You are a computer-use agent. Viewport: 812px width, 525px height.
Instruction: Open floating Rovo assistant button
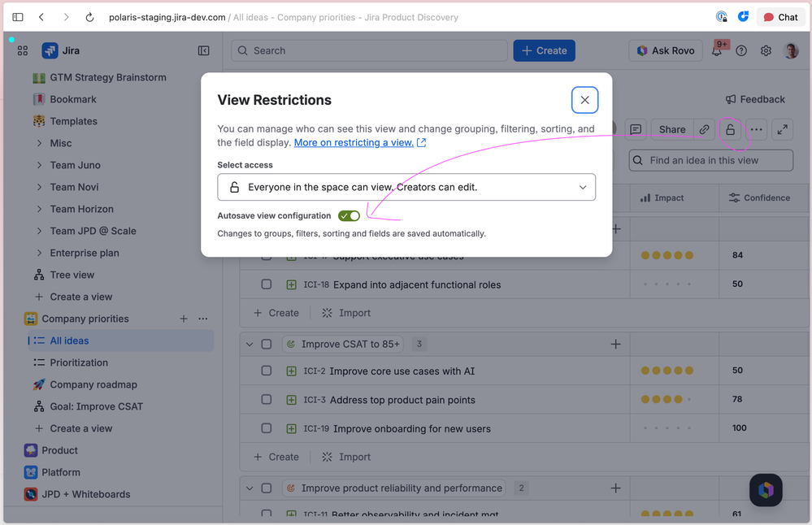[766, 490]
